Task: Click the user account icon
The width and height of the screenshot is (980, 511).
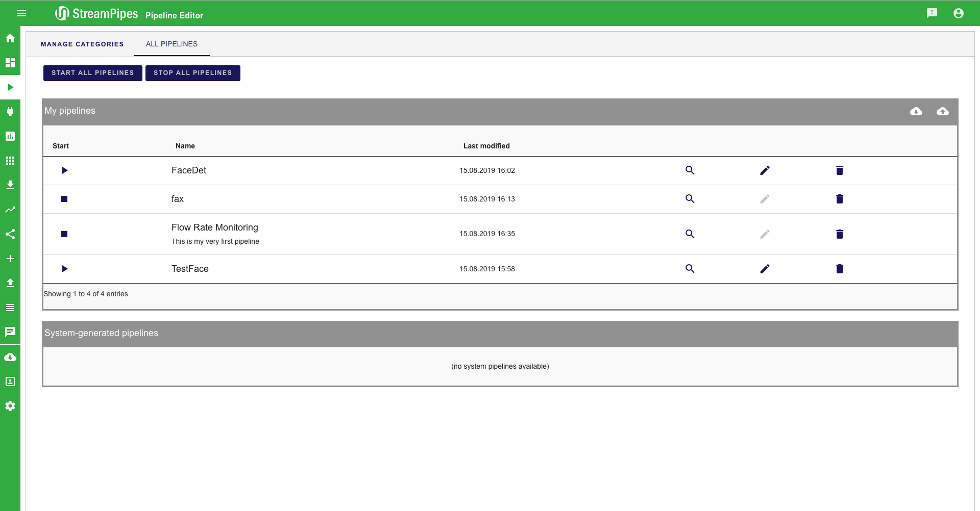Action: [958, 13]
